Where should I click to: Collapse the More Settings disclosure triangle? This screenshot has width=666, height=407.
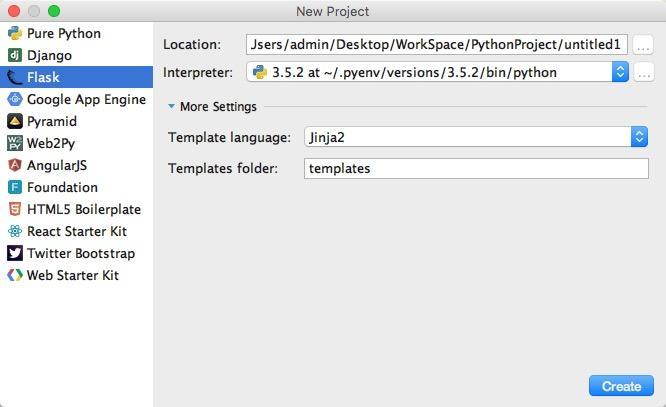click(x=171, y=106)
